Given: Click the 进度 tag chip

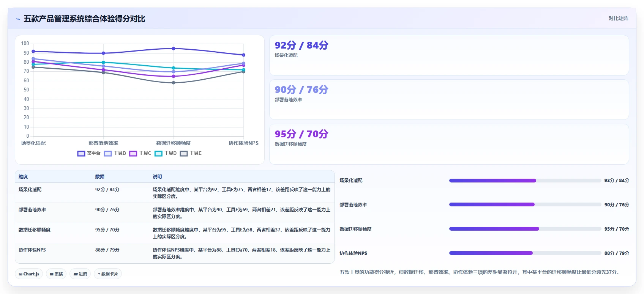Looking at the screenshot, I should point(80,274).
